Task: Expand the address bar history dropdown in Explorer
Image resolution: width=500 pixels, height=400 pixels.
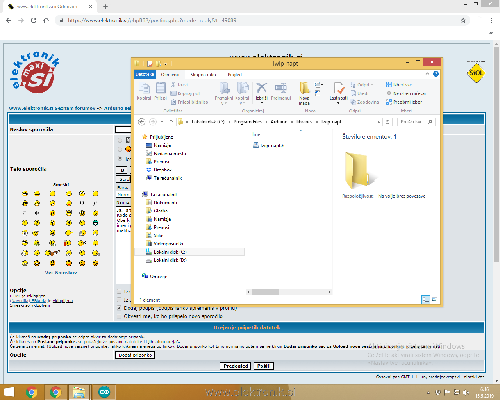Action: (x=379, y=122)
